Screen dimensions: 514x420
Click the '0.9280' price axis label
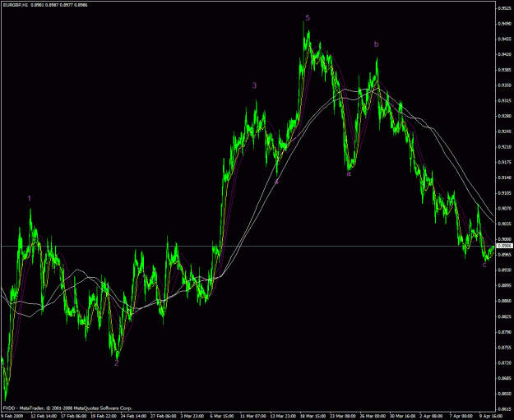[x=505, y=117]
